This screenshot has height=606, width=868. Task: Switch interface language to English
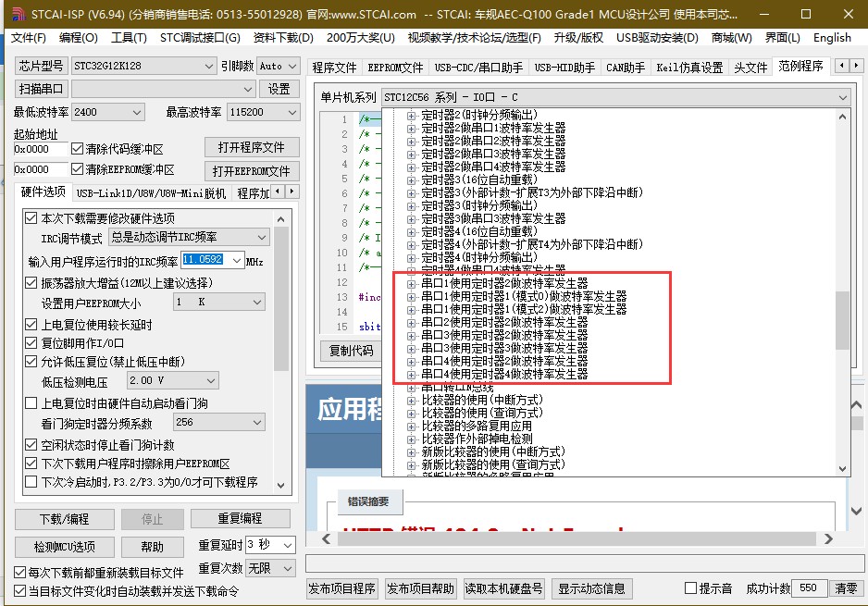coord(832,38)
